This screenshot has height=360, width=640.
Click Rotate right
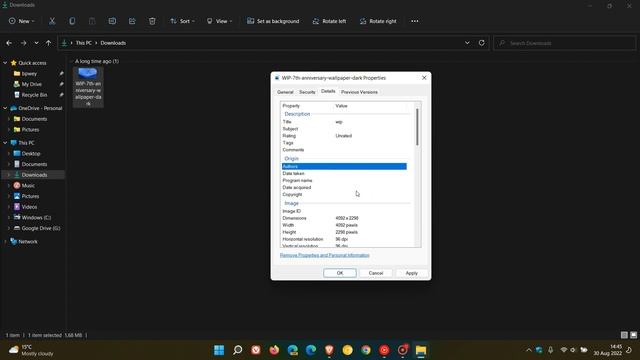point(378,21)
